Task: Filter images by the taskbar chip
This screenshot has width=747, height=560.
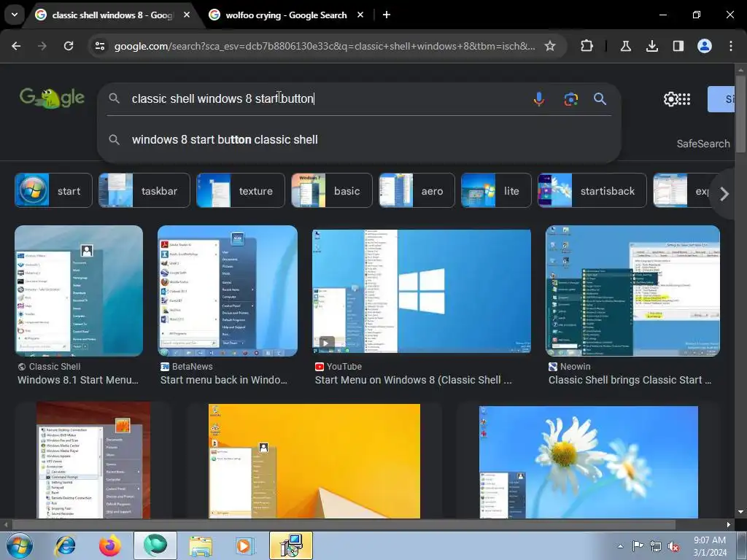Action: [x=144, y=190]
